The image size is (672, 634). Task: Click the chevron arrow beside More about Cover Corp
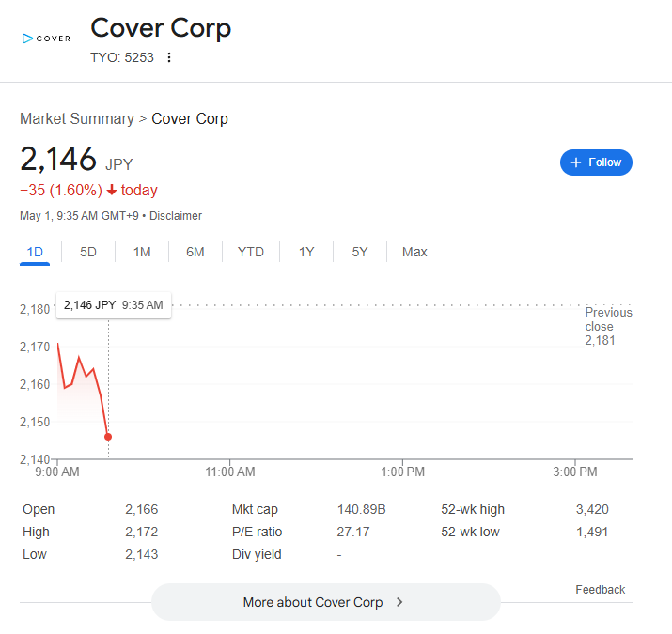coord(399,602)
